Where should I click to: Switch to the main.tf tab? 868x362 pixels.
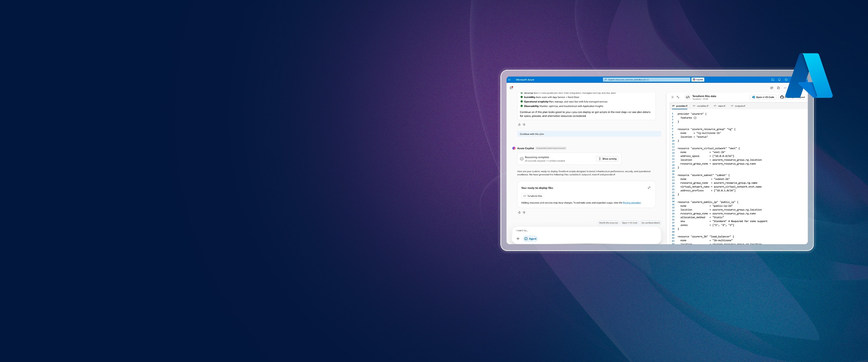(720, 106)
